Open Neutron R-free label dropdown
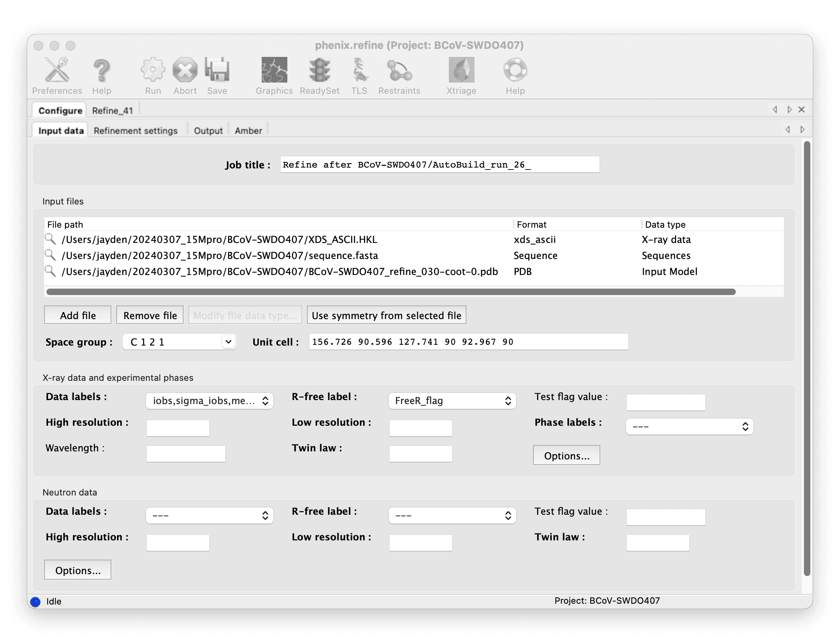The image size is (840, 643). 452,516
